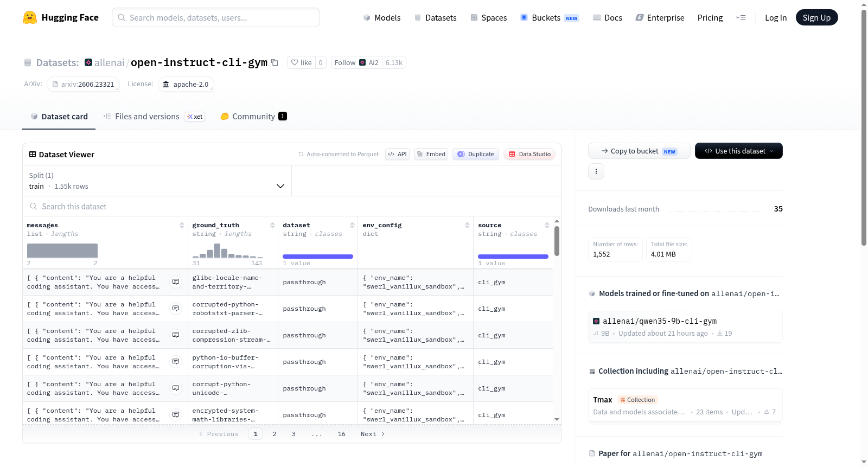Click the Embed button

point(431,154)
